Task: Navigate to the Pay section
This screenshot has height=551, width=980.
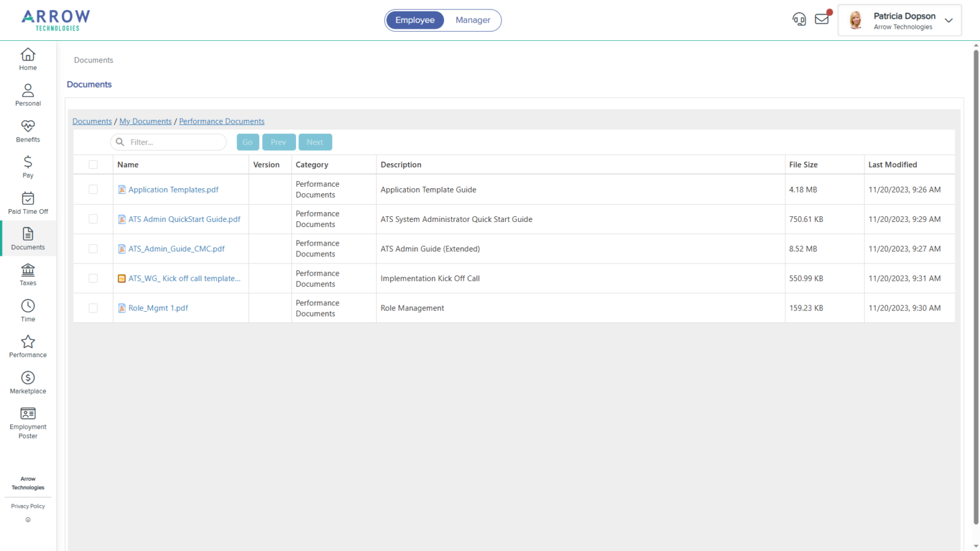Action: (27, 166)
